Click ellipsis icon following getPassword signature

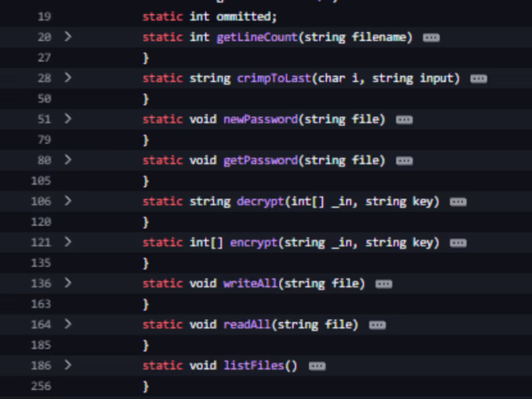coord(404,161)
